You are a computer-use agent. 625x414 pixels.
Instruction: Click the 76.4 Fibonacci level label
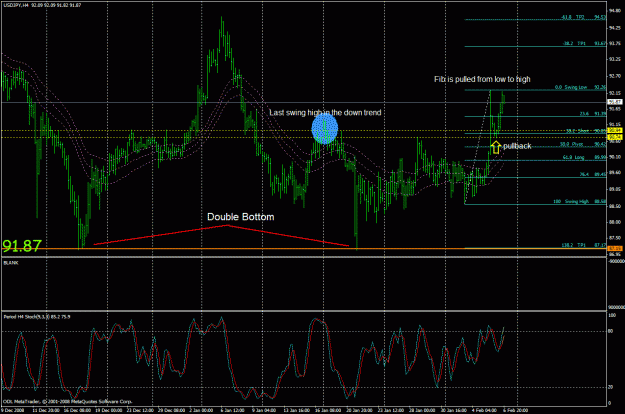(592, 174)
